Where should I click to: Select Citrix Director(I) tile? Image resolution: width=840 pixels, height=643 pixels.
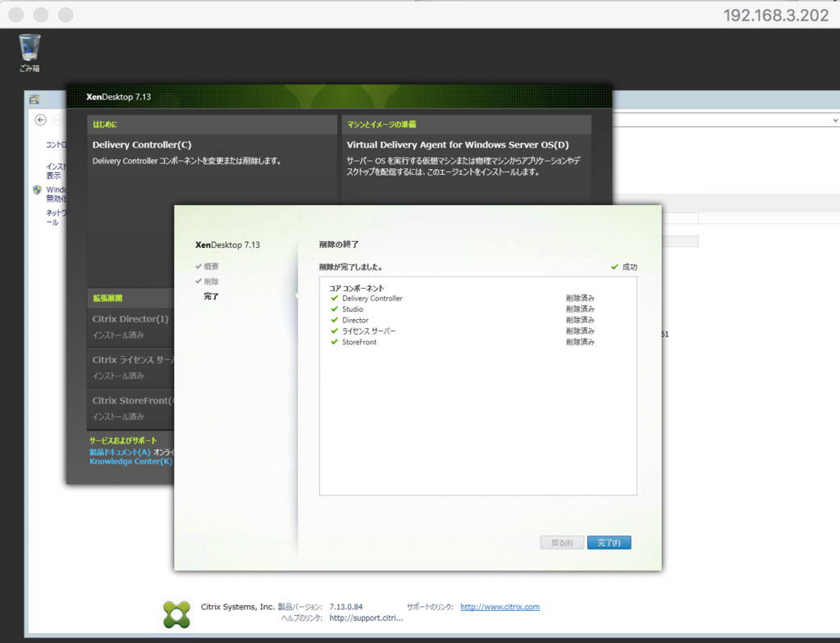coord(130,326)
